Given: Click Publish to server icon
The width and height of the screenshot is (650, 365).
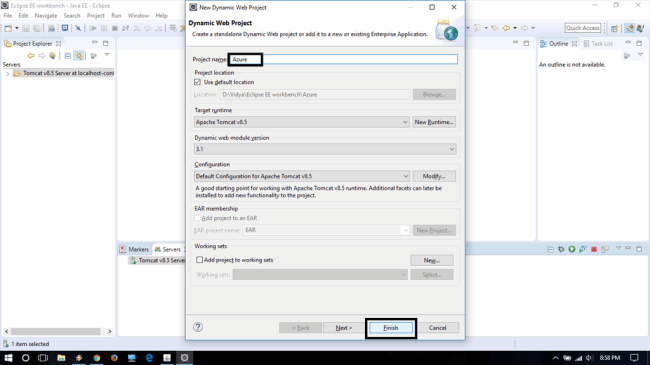Looking at the screenshot, I should pos(605,249).
